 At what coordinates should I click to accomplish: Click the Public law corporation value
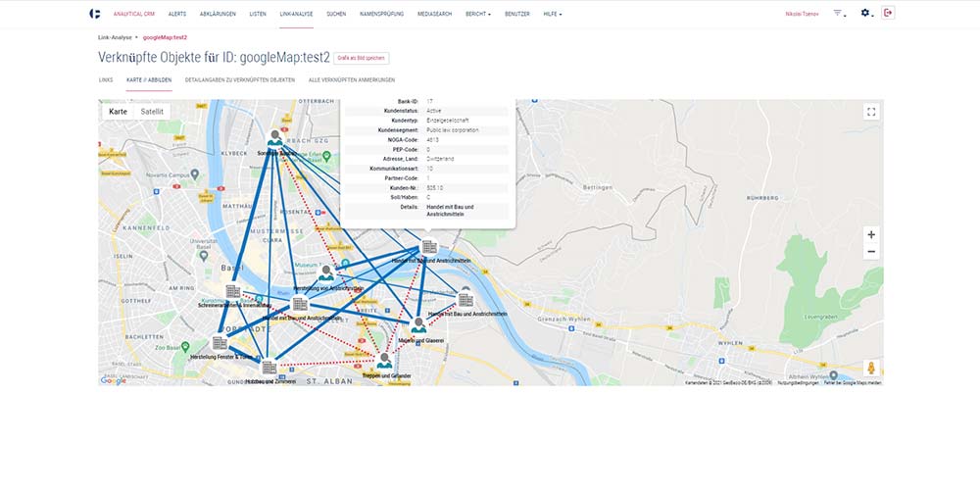pos(453,130)
